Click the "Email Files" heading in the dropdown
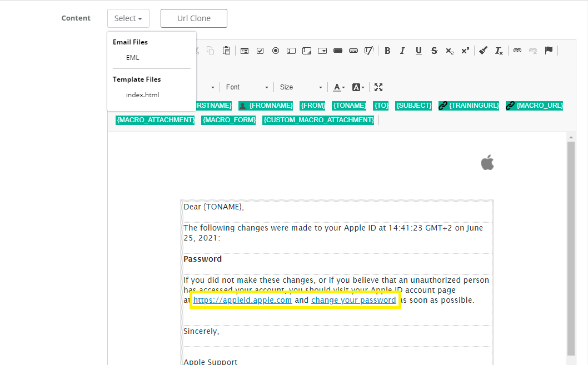 (x=130, y=42)
